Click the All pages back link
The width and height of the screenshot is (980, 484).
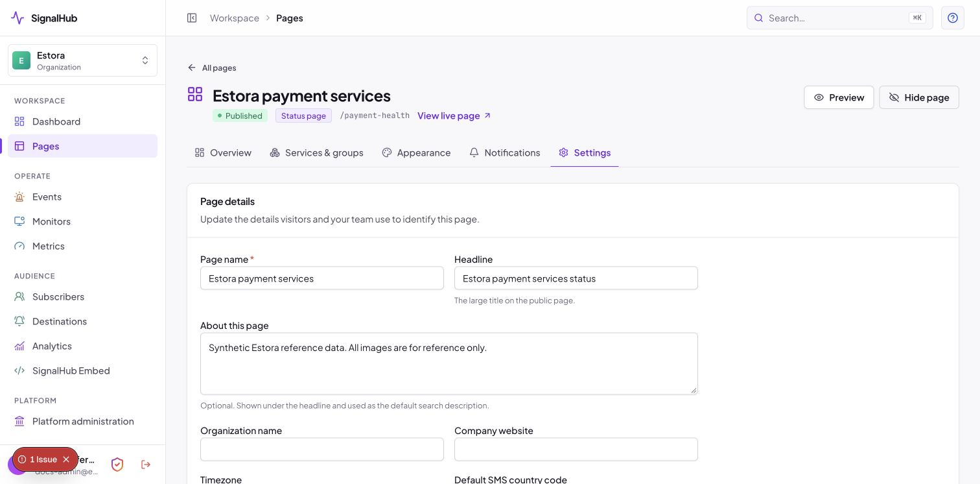tap(212, 67)
